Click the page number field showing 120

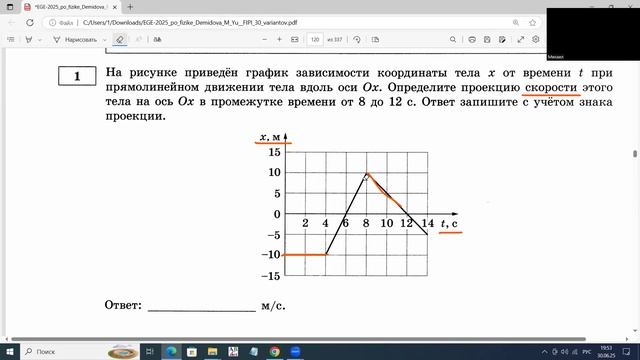315,40
